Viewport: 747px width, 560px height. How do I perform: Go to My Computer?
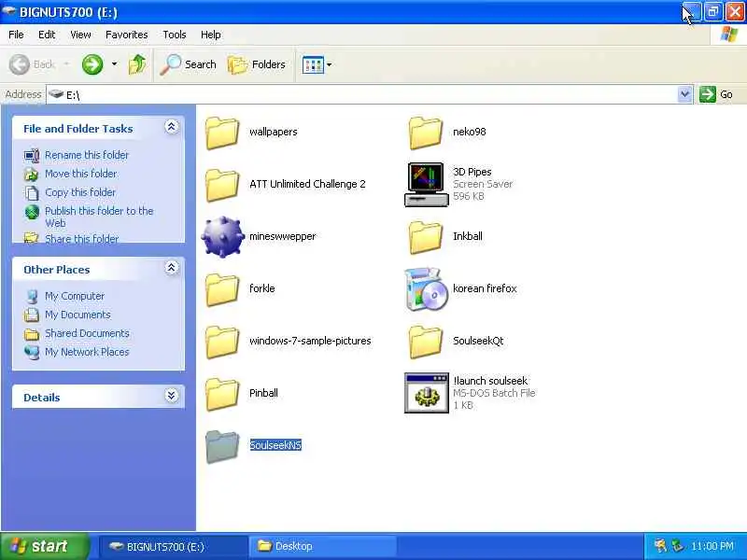[75, 296]
